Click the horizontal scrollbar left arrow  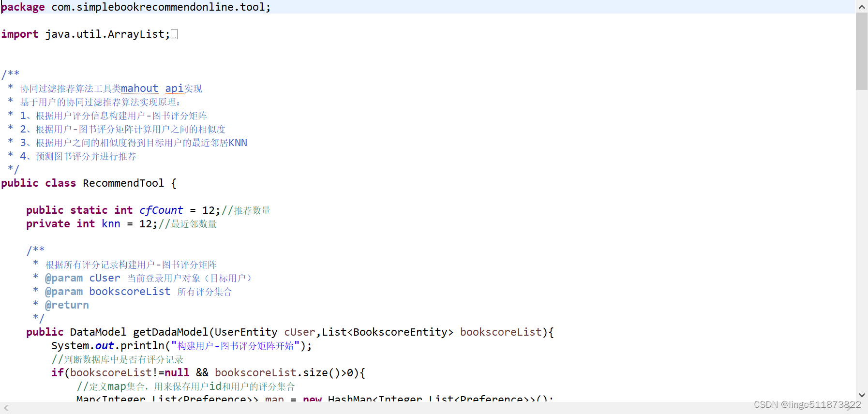click(6, 408)
